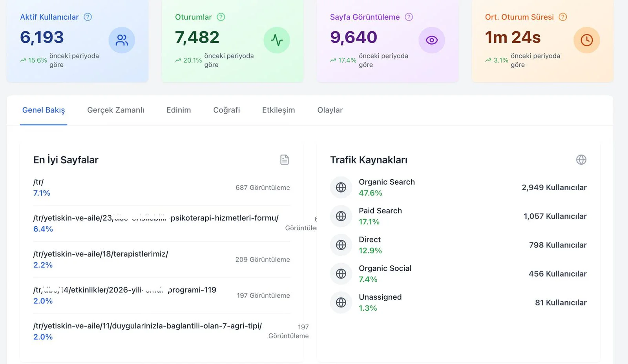Click the trend arrow beside 3.1%
Screen dimensions: 628x364
(488, 60)
